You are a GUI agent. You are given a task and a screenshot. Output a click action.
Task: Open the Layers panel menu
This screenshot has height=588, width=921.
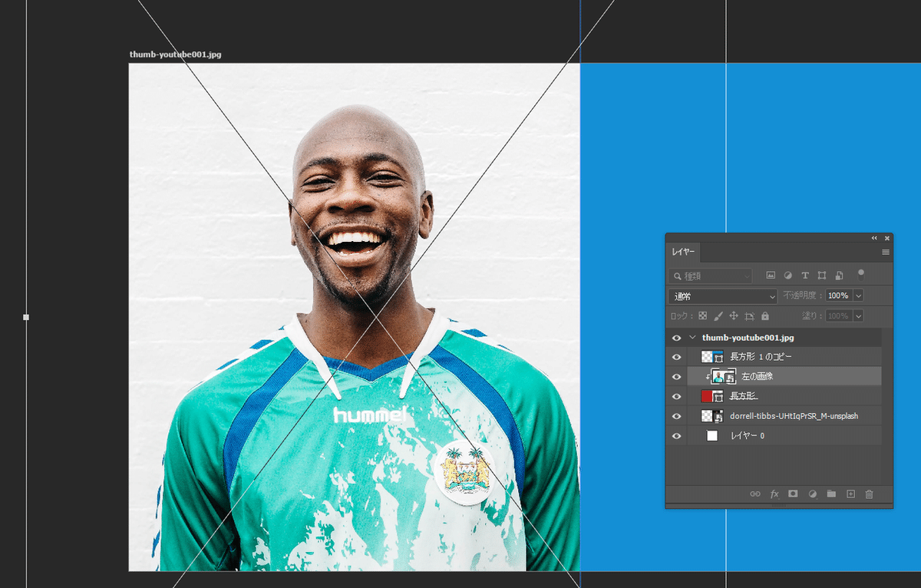pos(885,252)
